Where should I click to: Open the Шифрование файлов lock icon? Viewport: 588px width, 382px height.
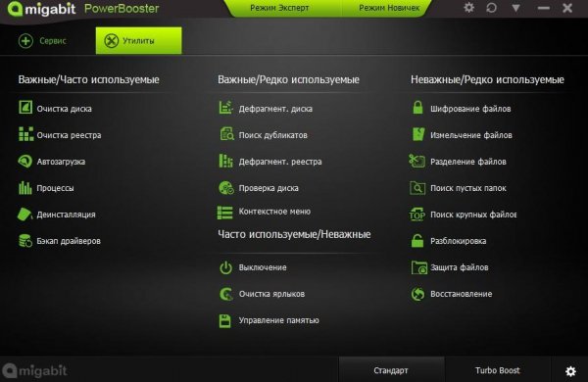(x=417, y=108)
